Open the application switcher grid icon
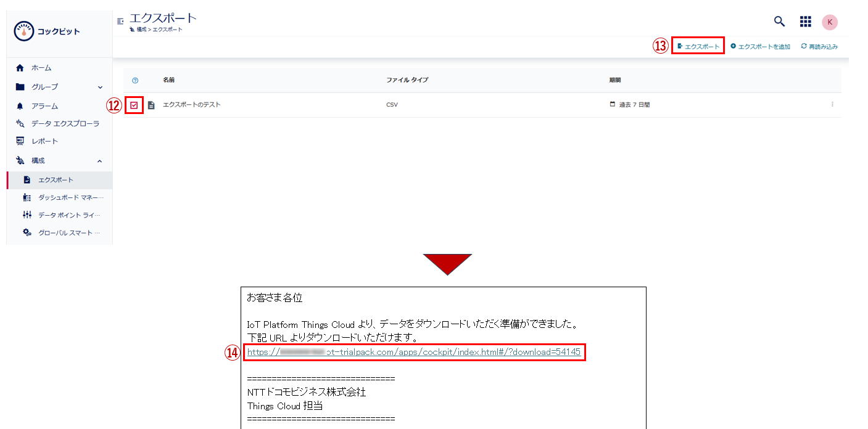The width and height of the screenshot is (868, 429). (805, 21)
